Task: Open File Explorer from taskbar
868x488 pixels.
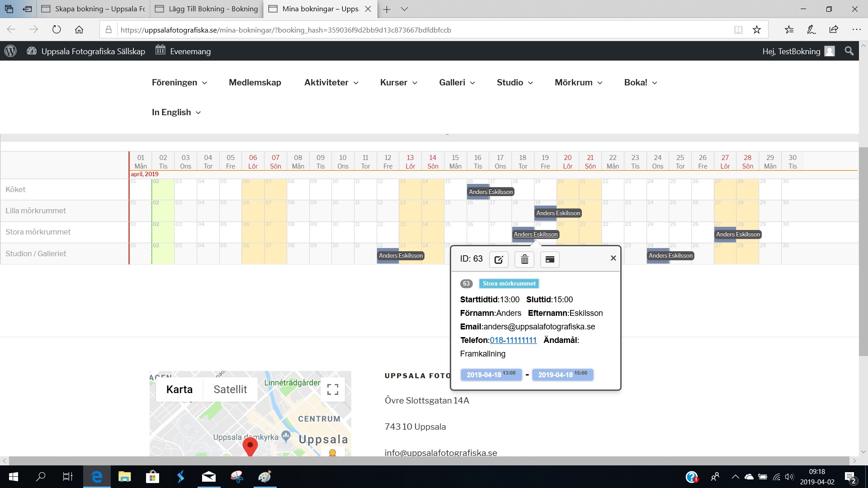Action: coord(124,477)
